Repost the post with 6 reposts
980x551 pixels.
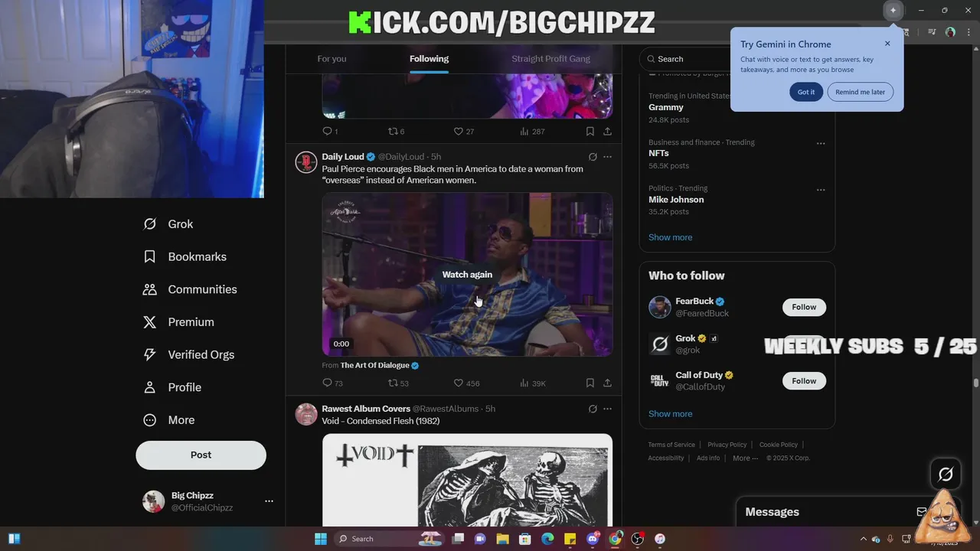(x=396, y=132)
